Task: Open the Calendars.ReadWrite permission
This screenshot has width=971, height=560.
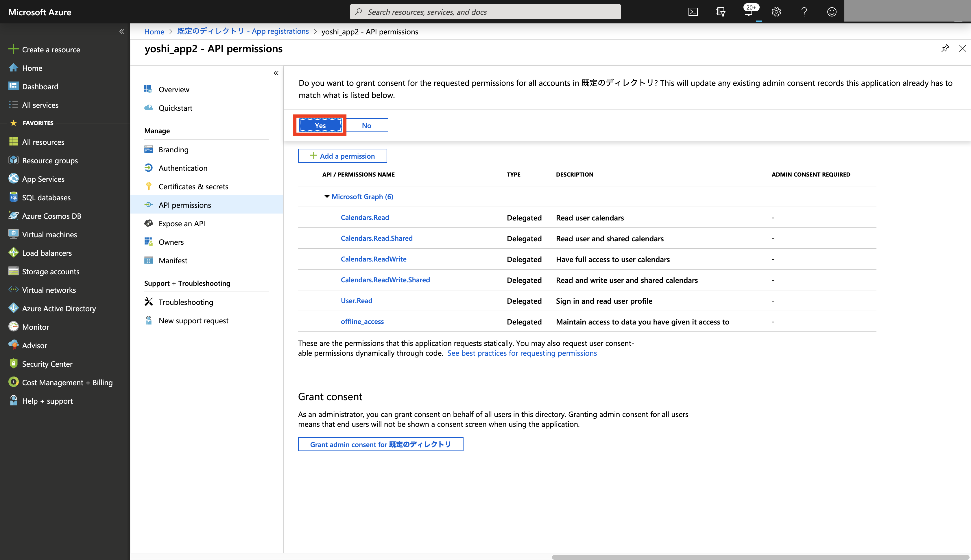Action: 373,259
